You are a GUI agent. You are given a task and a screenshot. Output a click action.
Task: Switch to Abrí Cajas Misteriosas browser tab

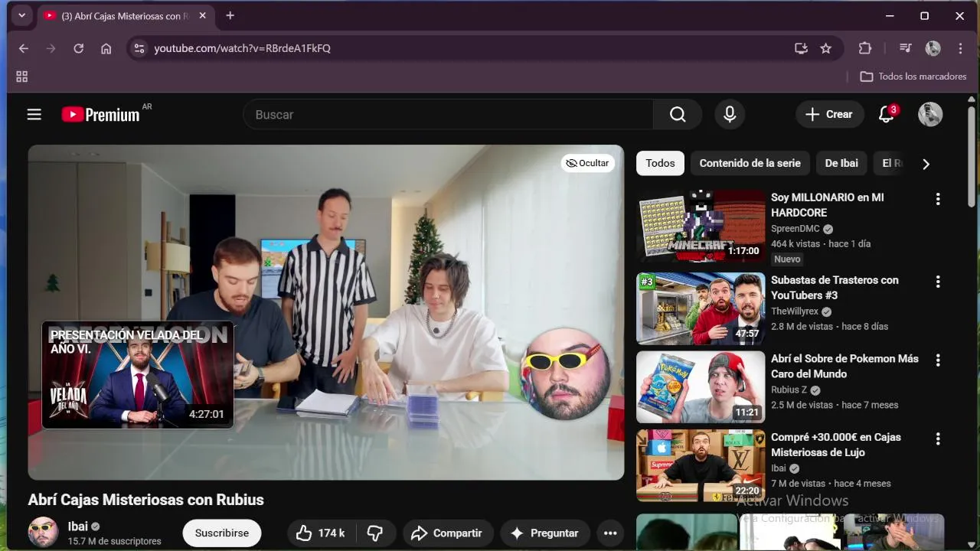[125, 16]
